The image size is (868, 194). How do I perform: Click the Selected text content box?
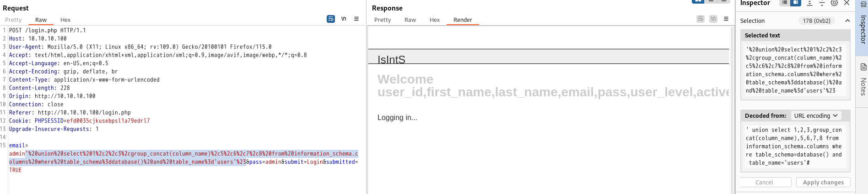point(795,70)
